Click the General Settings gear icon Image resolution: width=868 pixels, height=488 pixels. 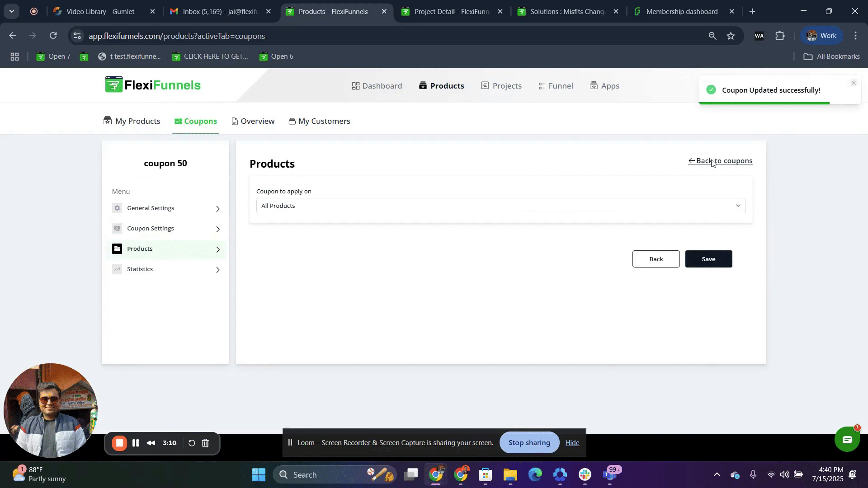click(x=117, y=208)
